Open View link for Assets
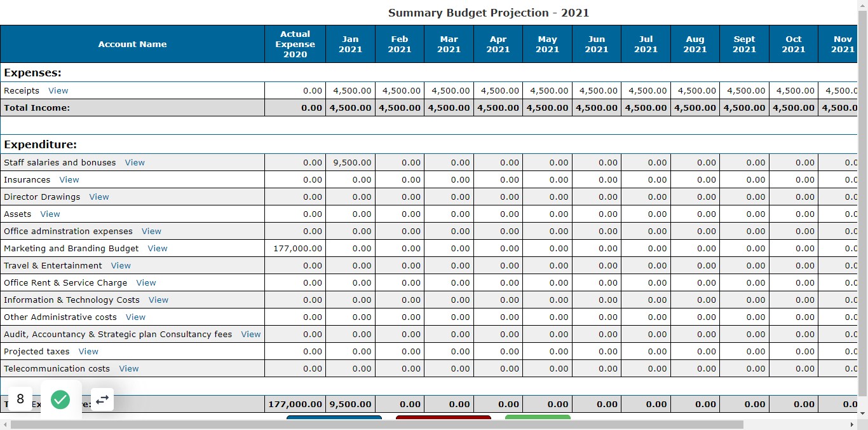The image size is (868, 430). (50, 214)
